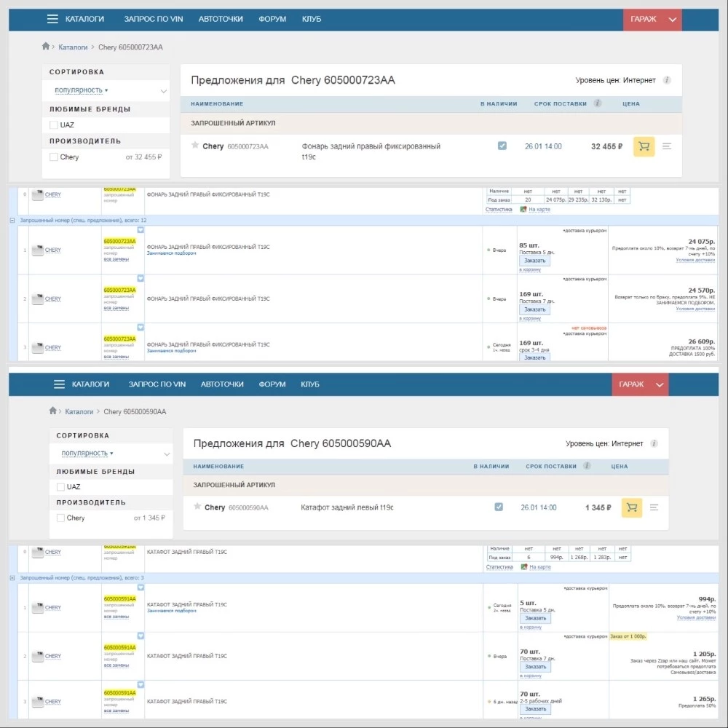Toggle in-stock checkbox for the 605000723AA taillight
This screenshot has width=728, height=728.
click(502, 146)
